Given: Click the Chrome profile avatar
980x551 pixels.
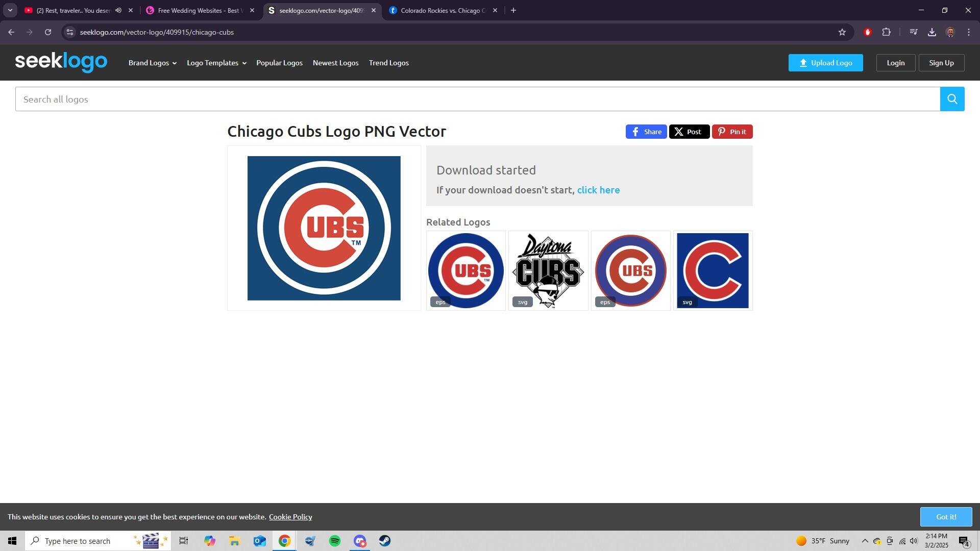Looking at the screenshot, I should [950, 32].
